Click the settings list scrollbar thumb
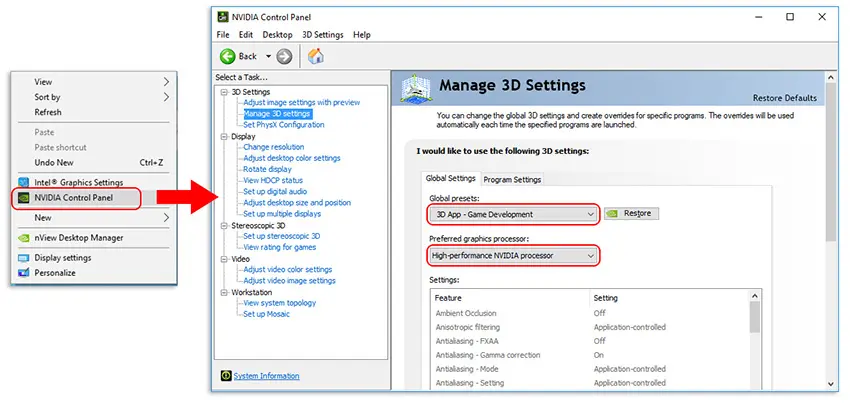This screenshot has height=403, width=850. 754,317
